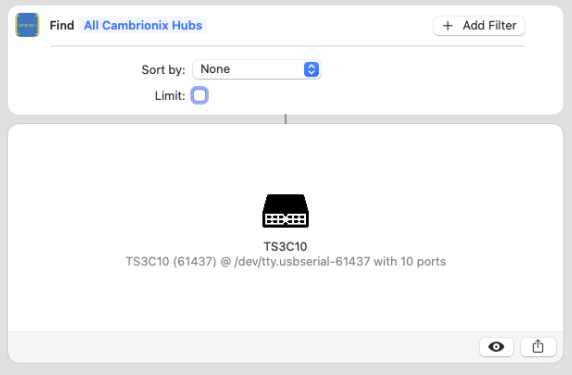Select the TS3C10 result title
Viewport: 572px width, 375px height.
coord(286,247)
